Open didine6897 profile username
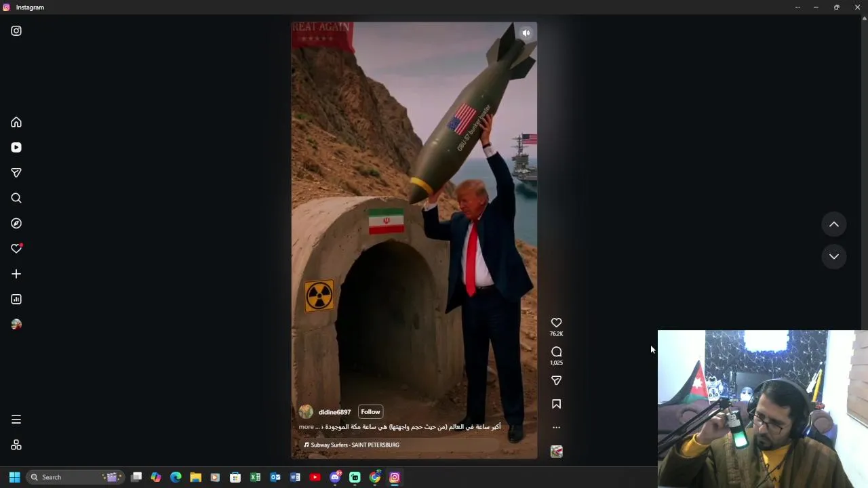This screenshot has height=488, width=868. point(334,412)
